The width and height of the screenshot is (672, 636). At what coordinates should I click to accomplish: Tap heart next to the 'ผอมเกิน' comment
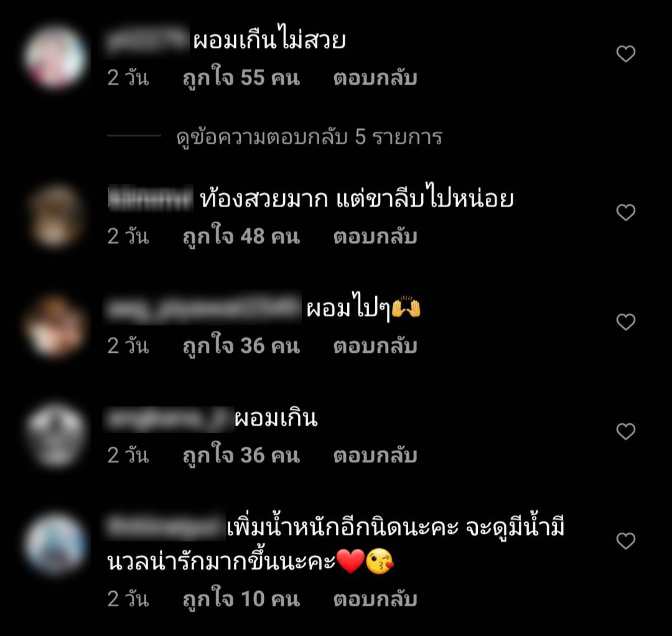coord(626,431)
